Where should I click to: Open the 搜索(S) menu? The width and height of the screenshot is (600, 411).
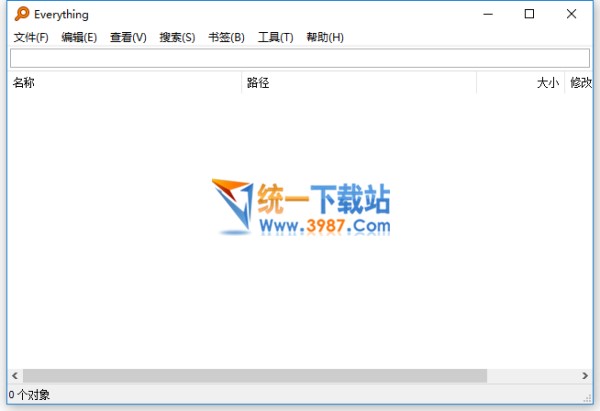(x=177, y=37)
